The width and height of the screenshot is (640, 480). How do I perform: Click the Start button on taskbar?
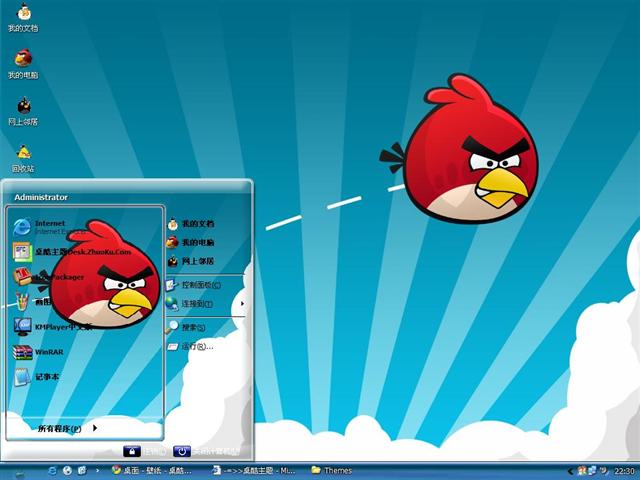click(20, 472)
